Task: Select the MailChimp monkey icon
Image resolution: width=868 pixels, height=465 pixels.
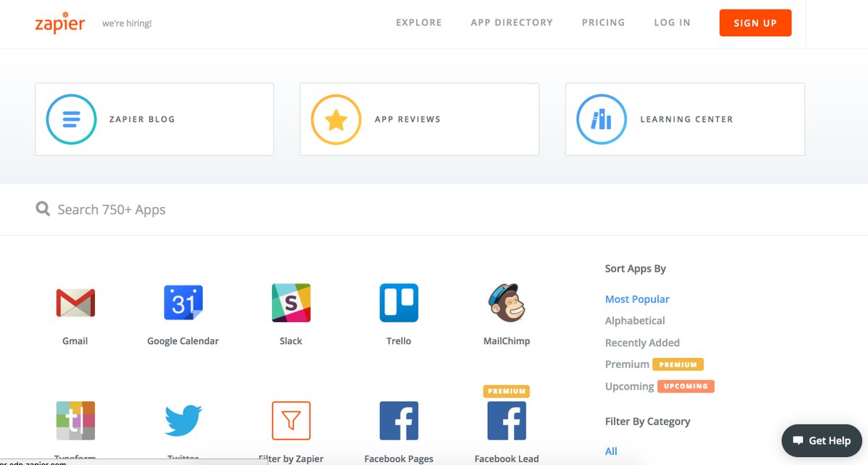Action: (x=506, y=303)
